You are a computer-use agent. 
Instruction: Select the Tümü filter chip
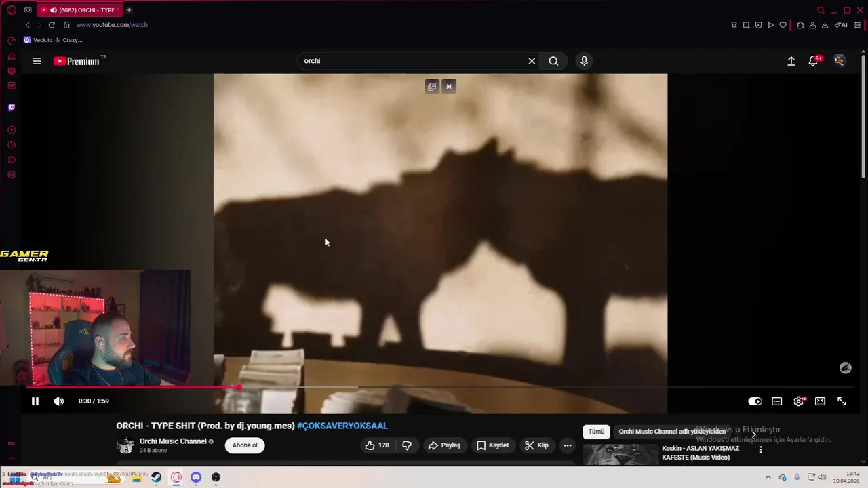coord(596,432)
